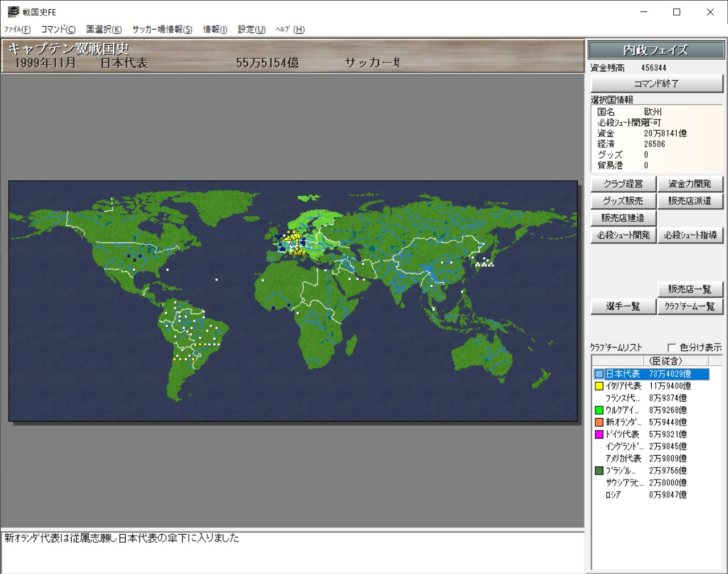
Task: Click the dark green ブラジル team color square
Action: click(x=599, y=470)
